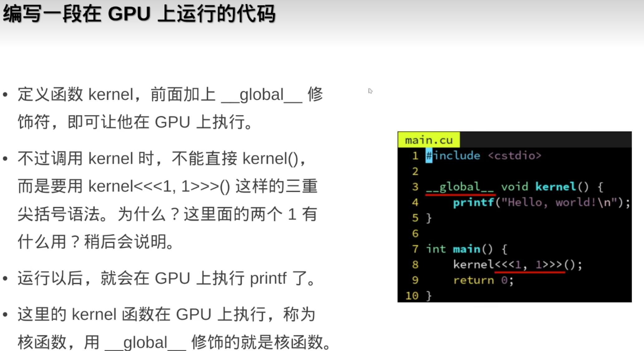The width and height of the screenshot is (644, 351).
Task: Click main function name on line 7
Action: click(466, 249)
